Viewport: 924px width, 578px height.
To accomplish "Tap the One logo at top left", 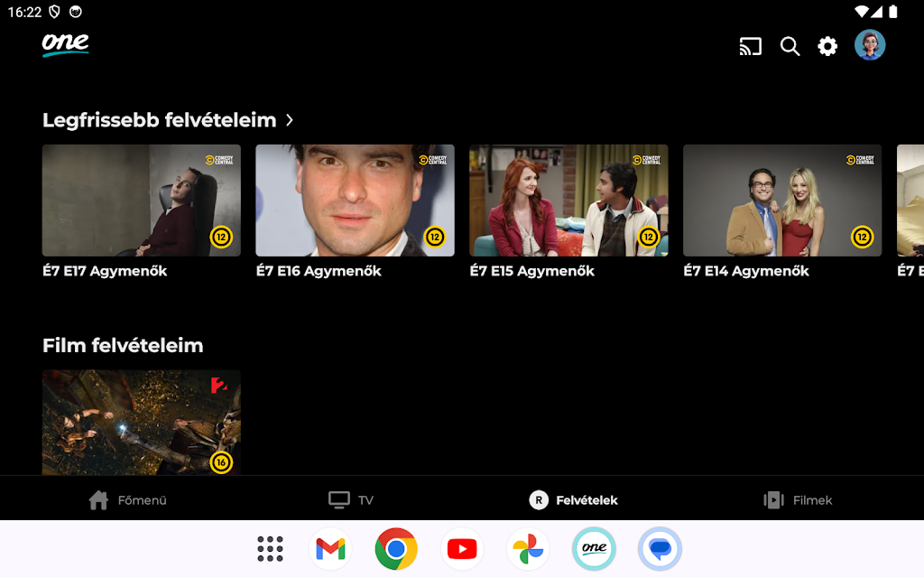I will [x=65, y=44].
